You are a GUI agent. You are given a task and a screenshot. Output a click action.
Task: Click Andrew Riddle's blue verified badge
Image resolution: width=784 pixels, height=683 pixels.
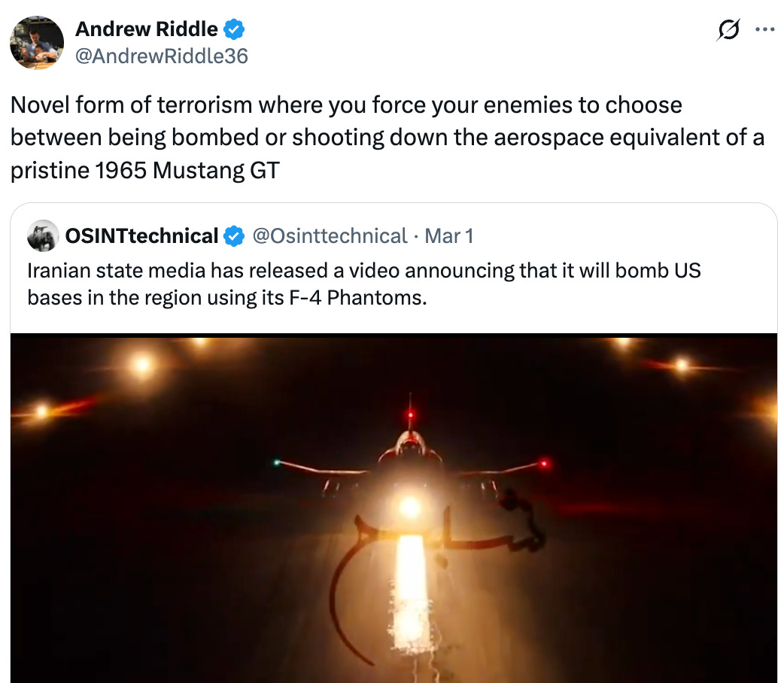[x=235, y=30]
